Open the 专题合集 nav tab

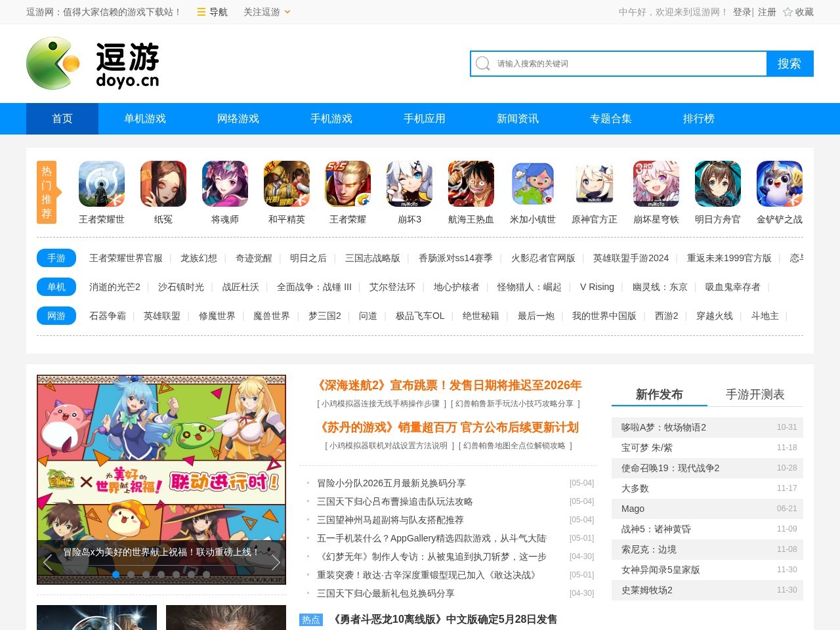tap(611, 119)
